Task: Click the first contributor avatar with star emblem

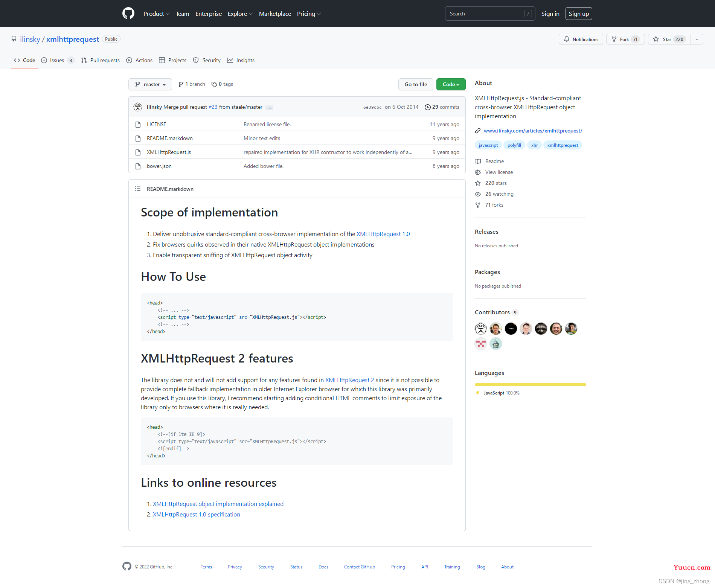Action: coord(481,329)
